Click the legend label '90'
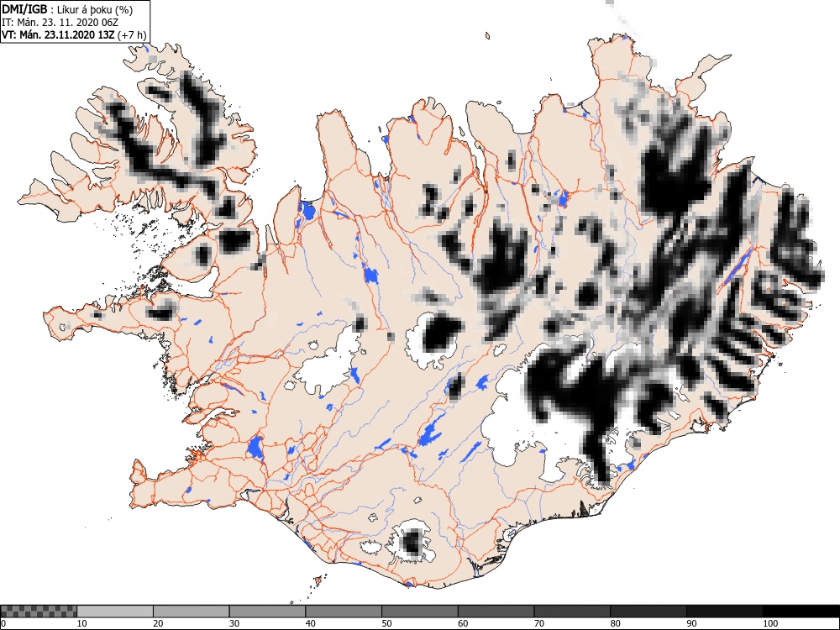This screenshot has width=840, height=630. [691, 623]
